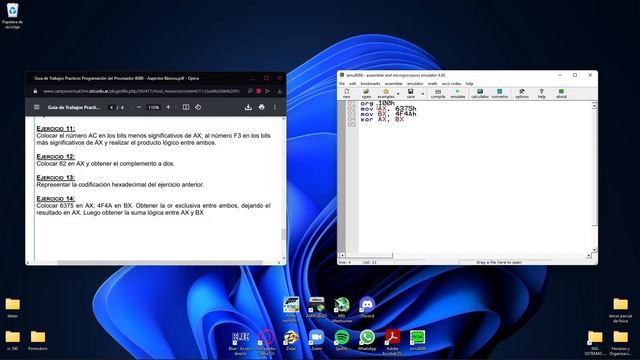Click the 'mov BX, 4F4Ah' code line
This screenshot has width=640, height=360.
click(388, 114)
